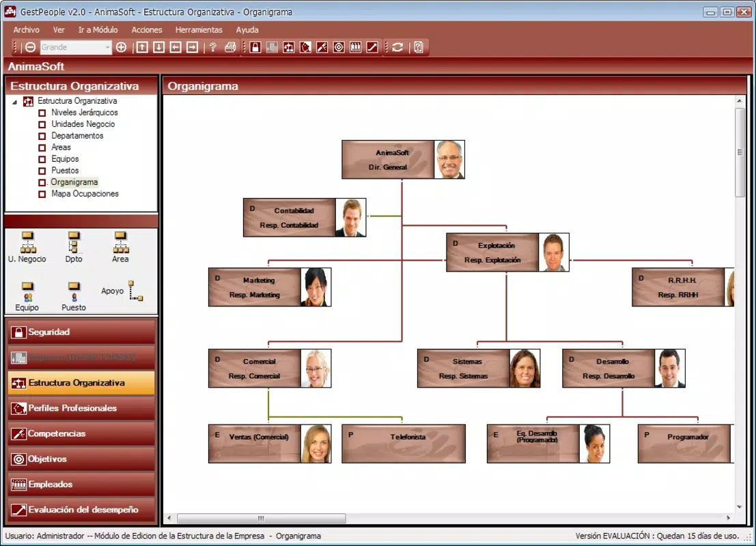Click the Objetivos target toolbar icon

[x=339, y=47]
